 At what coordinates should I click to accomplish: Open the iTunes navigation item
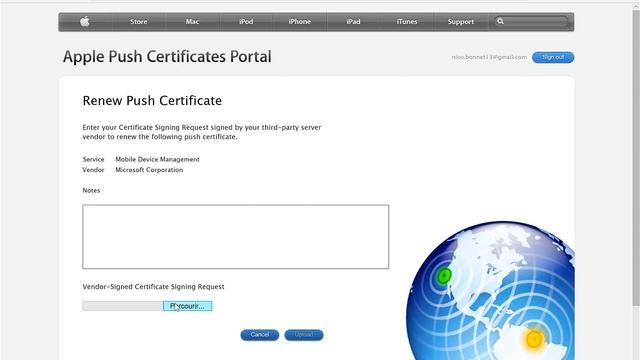(407, 22)
